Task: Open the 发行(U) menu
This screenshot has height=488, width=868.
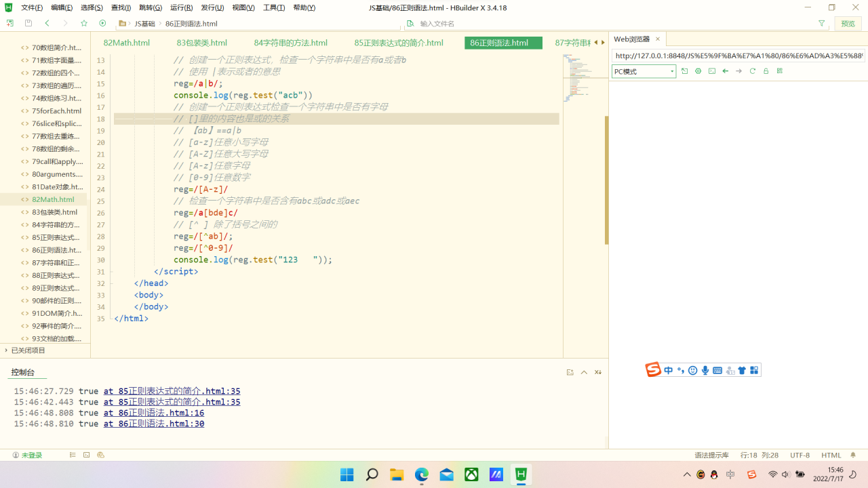Action: (x=212, y=7)
